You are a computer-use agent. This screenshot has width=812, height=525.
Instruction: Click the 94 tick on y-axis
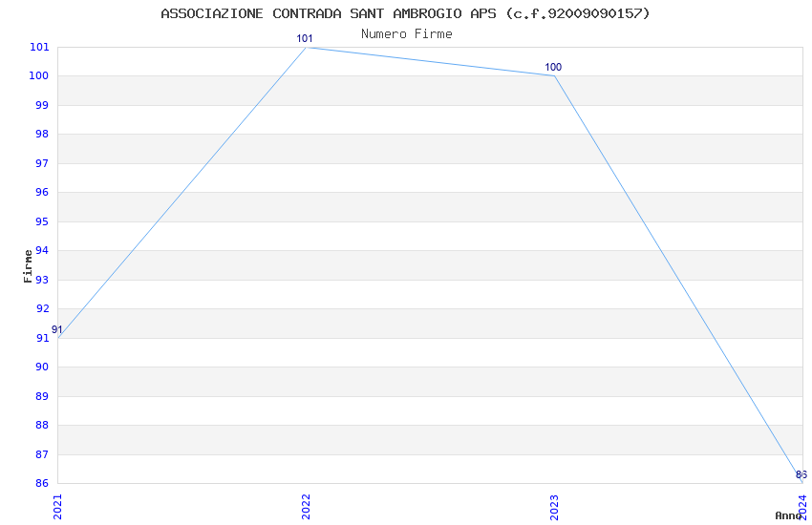tap(42, 251)
